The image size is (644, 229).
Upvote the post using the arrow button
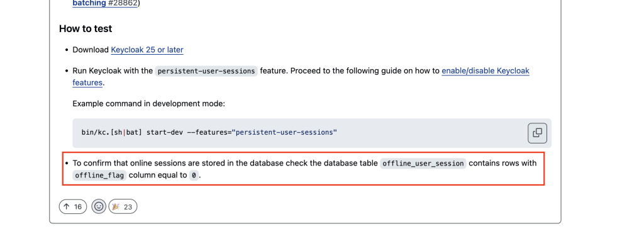[73, 207]
